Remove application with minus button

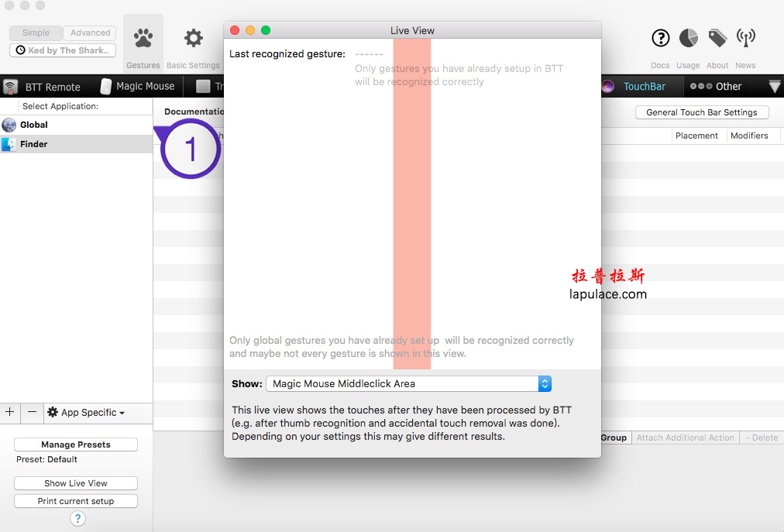(32, 413)
